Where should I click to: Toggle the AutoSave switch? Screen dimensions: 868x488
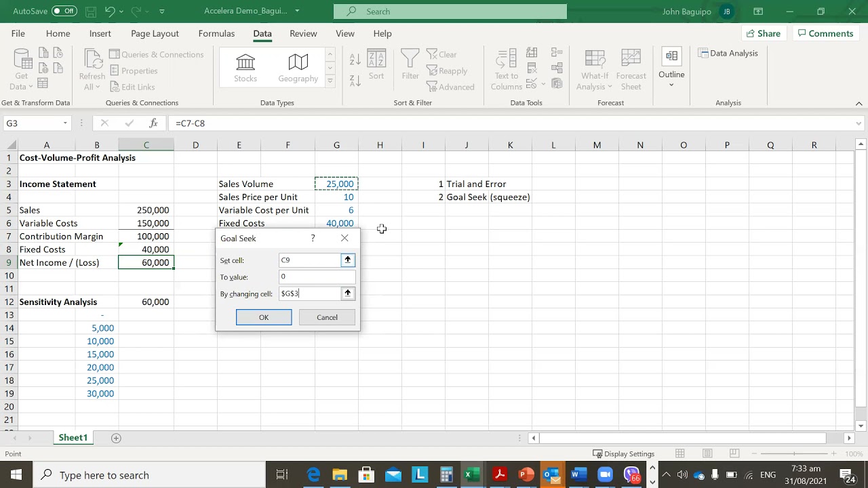pyautogui.click(x=64, y=12)
